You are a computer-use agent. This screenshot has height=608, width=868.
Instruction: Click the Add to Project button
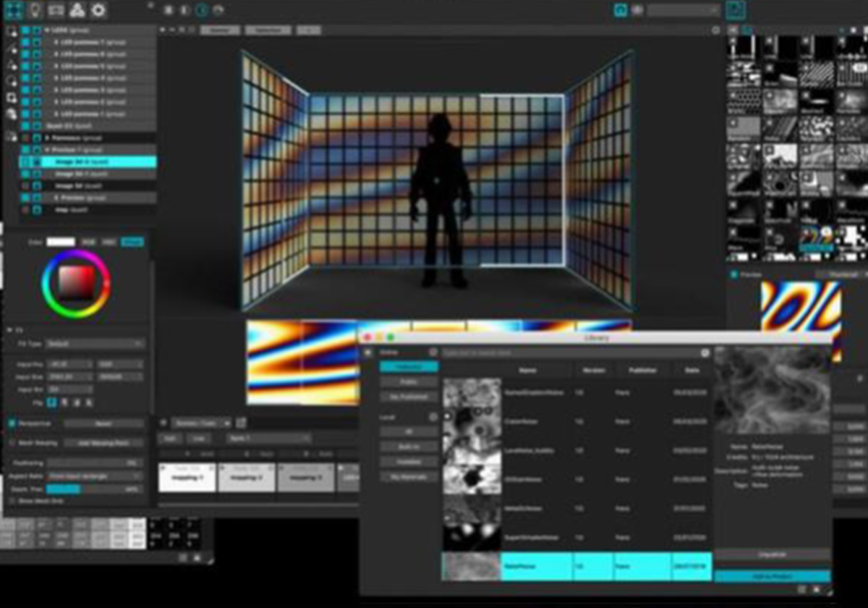(x=772, y=576)
